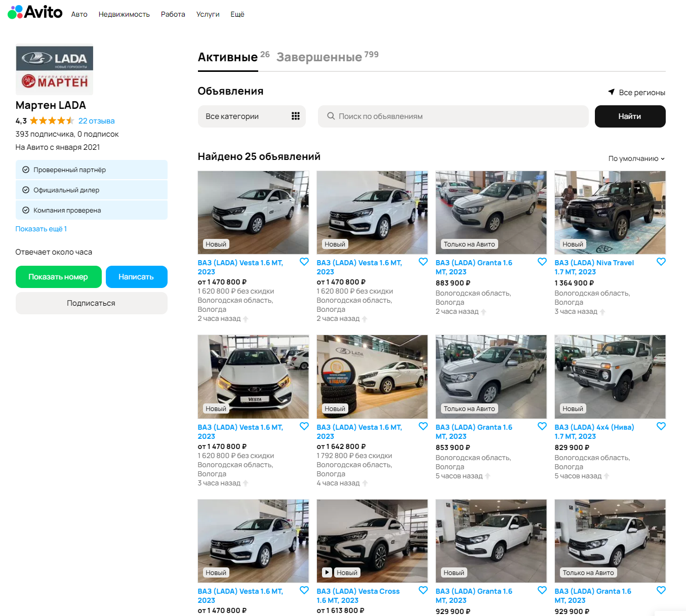Open the Недвижимость menu
The height and width of the screenshot is (616, 686).
[124, 14]
